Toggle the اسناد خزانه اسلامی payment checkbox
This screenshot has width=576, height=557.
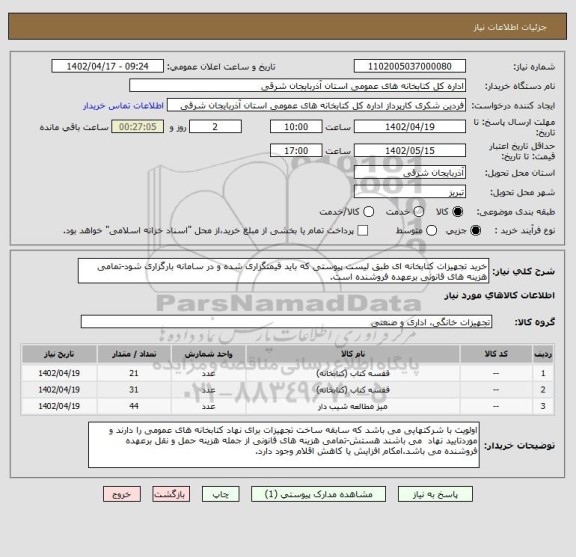tap(363, 231)
